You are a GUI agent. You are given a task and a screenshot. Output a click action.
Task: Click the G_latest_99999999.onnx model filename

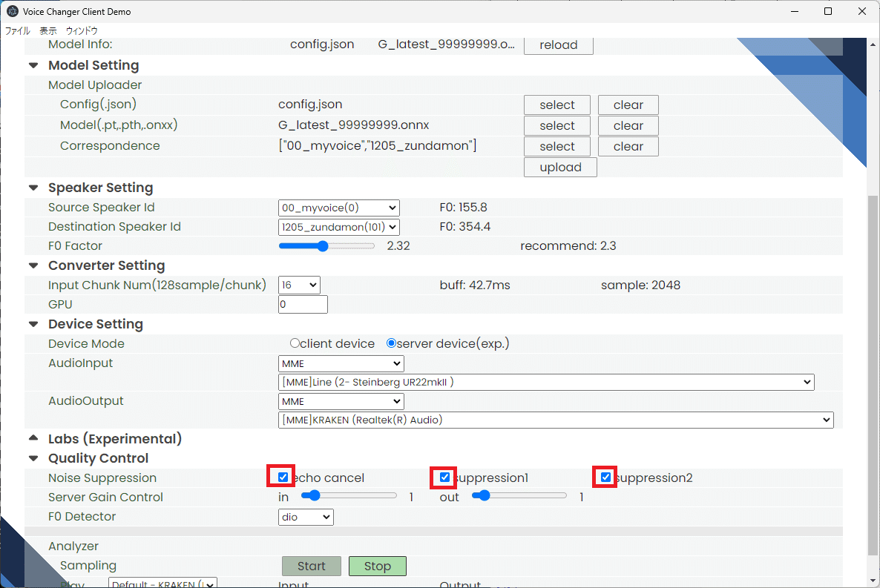[354, 125]
